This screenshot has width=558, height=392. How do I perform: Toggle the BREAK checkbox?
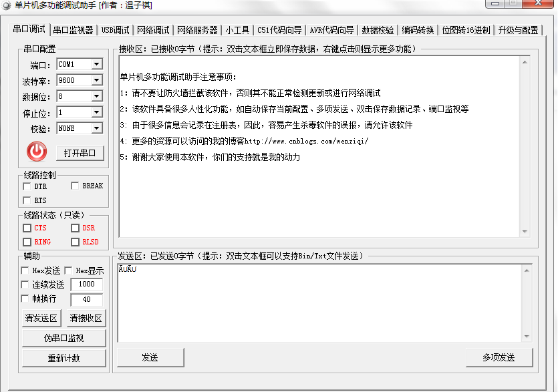[x=75, y=186]
